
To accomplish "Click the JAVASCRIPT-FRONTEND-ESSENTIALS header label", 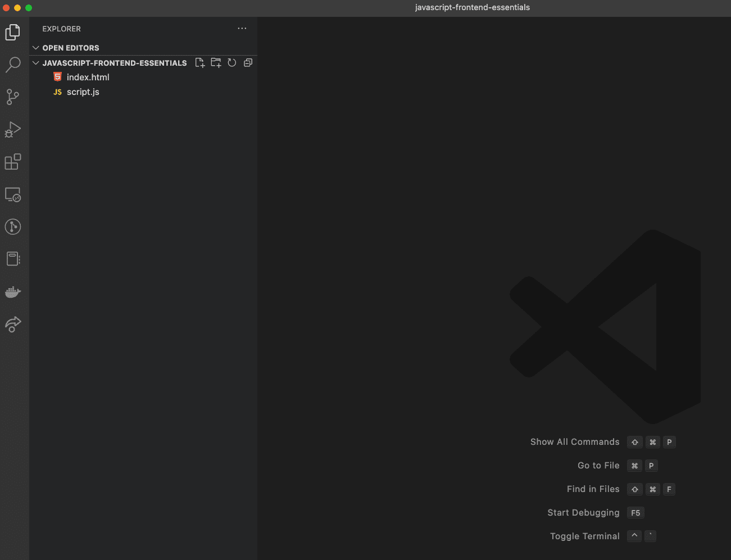I will [x=115, y=63].
